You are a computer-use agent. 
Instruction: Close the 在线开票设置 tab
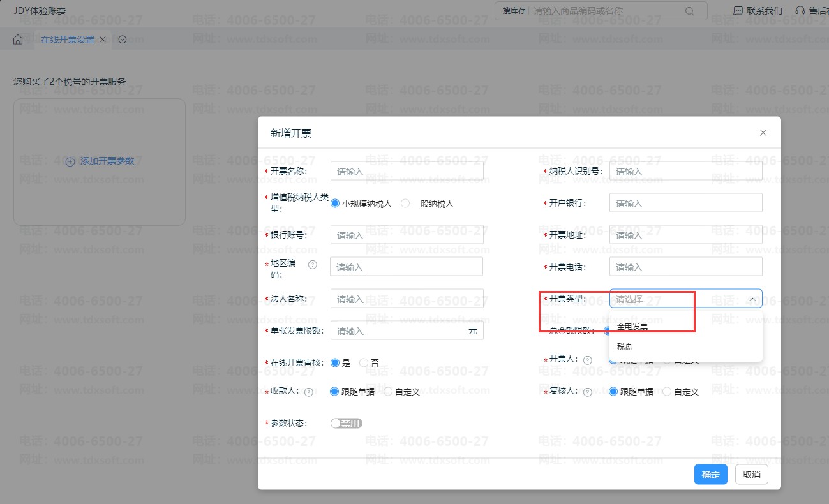[x=102, y=40]
